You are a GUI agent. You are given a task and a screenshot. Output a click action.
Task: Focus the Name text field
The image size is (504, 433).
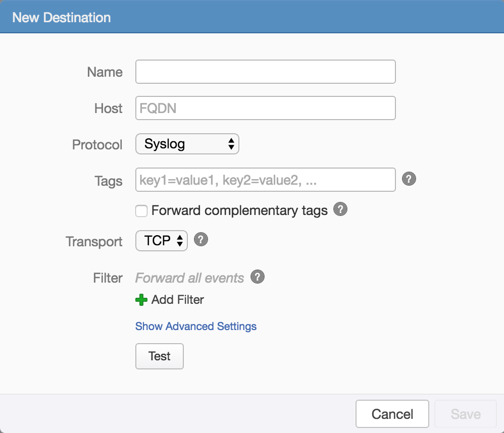coord(265,72)
